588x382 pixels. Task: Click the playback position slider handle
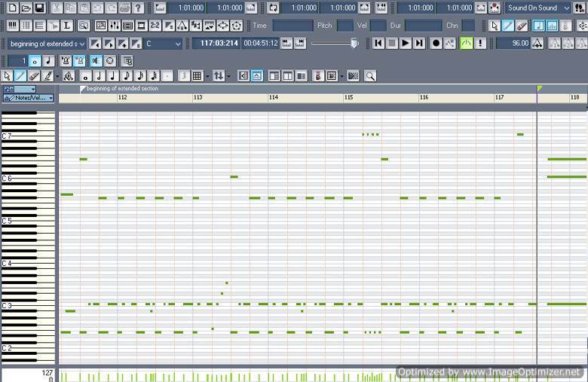(x=354, y=43)
